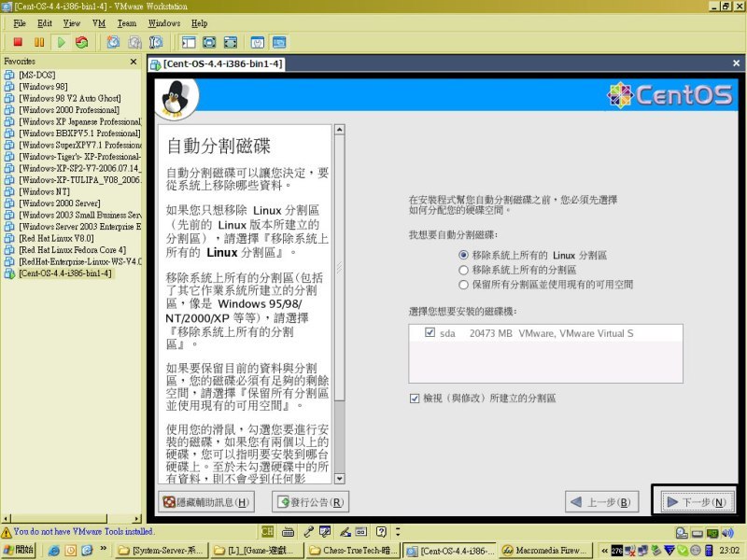Viewport: 747px width, 560px height.
Task: Click the Reset VM toolbar icon
Action: point(82,42)
